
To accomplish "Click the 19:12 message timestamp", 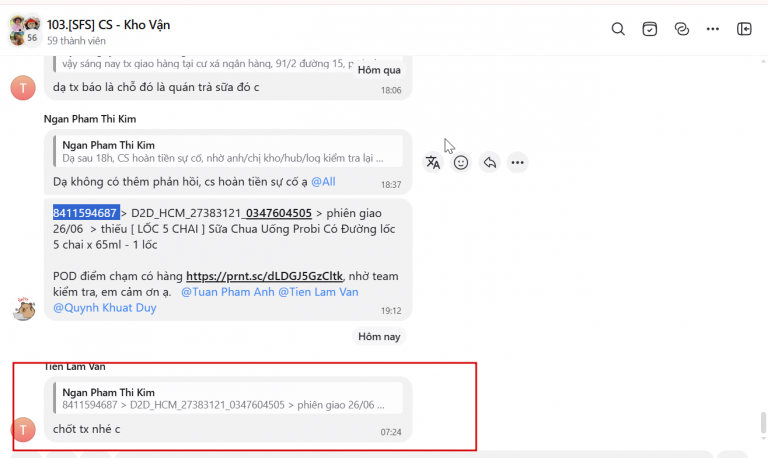I will point(391,311).
